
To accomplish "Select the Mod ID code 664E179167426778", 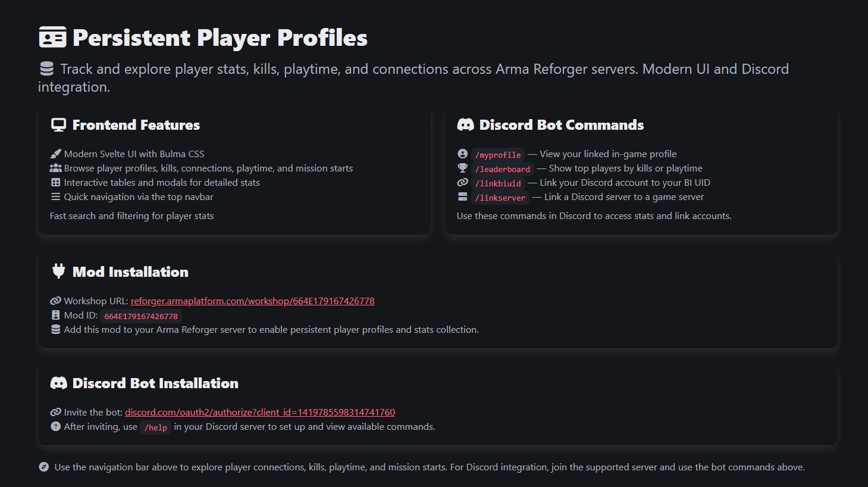I will (x=140, y=316).
